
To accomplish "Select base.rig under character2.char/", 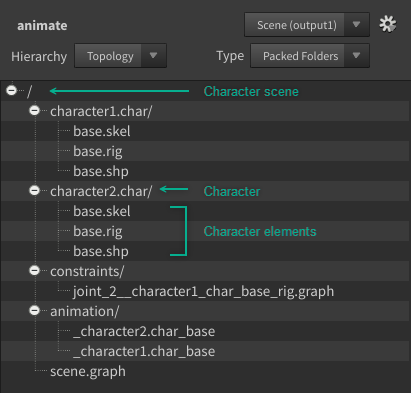I will [x=205, y=231].
